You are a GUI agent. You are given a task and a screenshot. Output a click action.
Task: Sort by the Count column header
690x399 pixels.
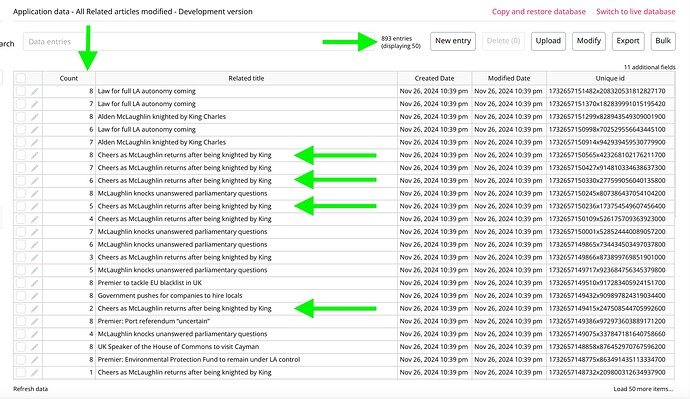tap(69, 78)
